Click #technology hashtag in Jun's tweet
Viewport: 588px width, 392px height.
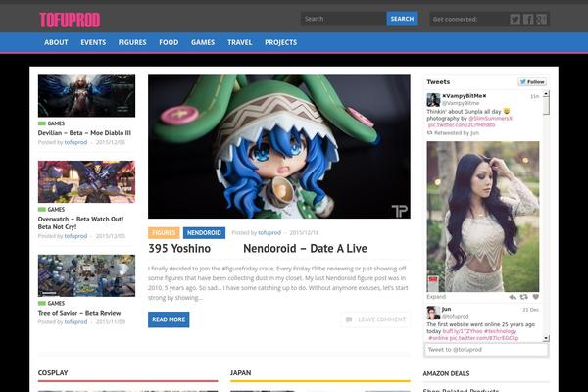(x=500, y=331)
